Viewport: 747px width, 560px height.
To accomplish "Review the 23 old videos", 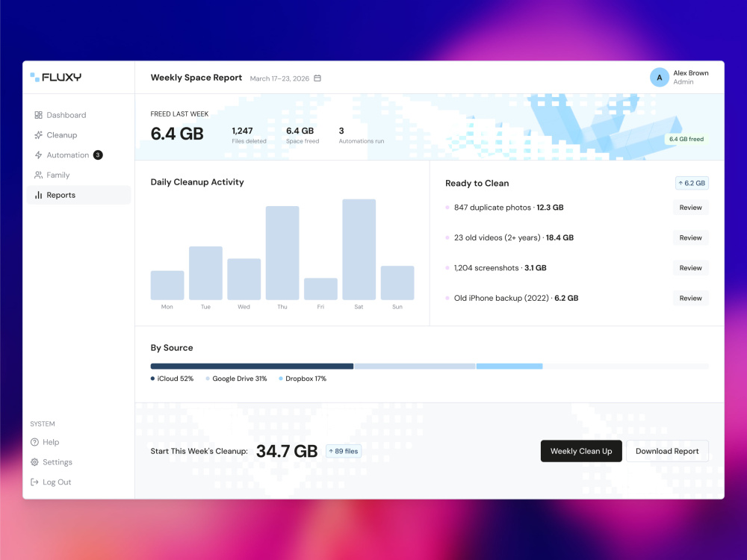I will (x=690, y=237).
